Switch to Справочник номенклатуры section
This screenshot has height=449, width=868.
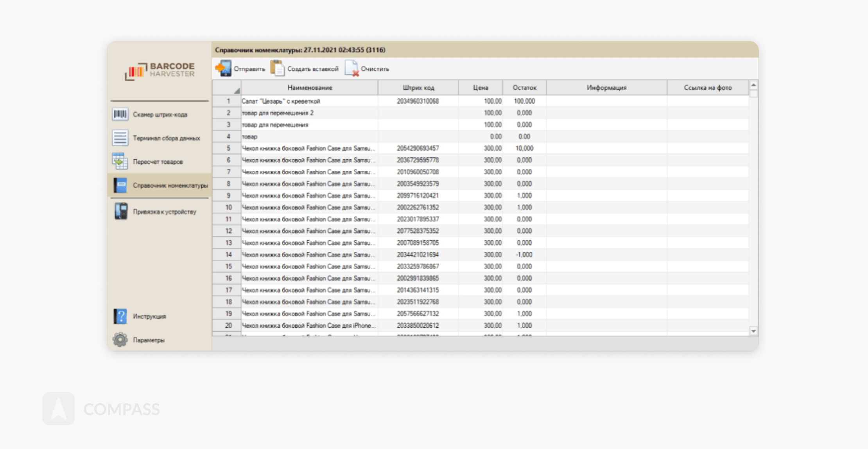point(170,185)
